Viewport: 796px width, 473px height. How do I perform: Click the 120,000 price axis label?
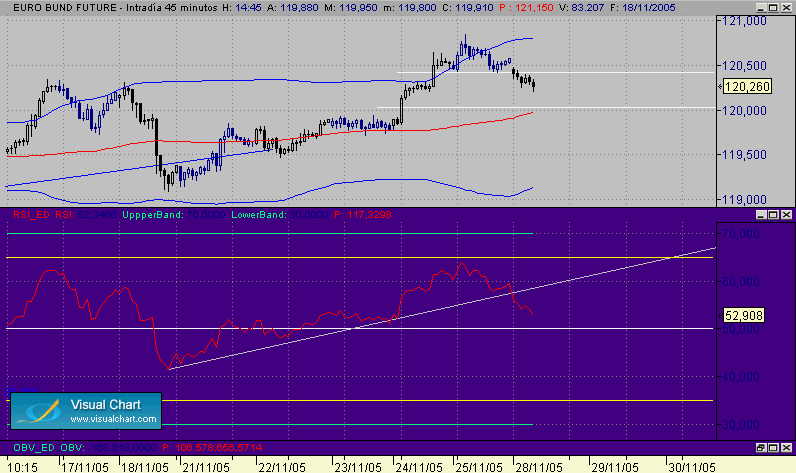(x=744, y=111)
